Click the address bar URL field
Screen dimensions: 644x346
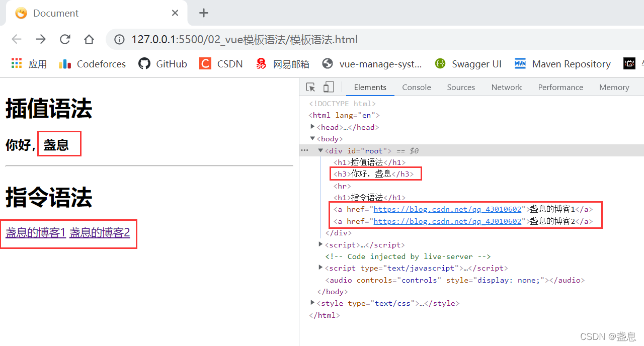point(372,39)
